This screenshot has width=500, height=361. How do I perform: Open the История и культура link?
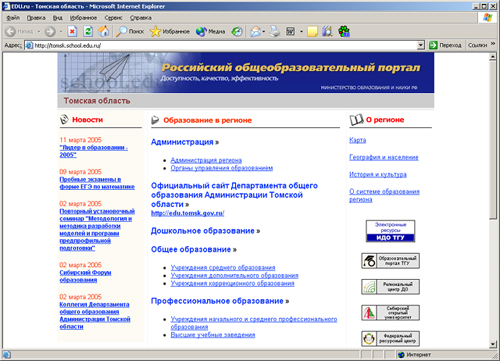pos(378,175)
